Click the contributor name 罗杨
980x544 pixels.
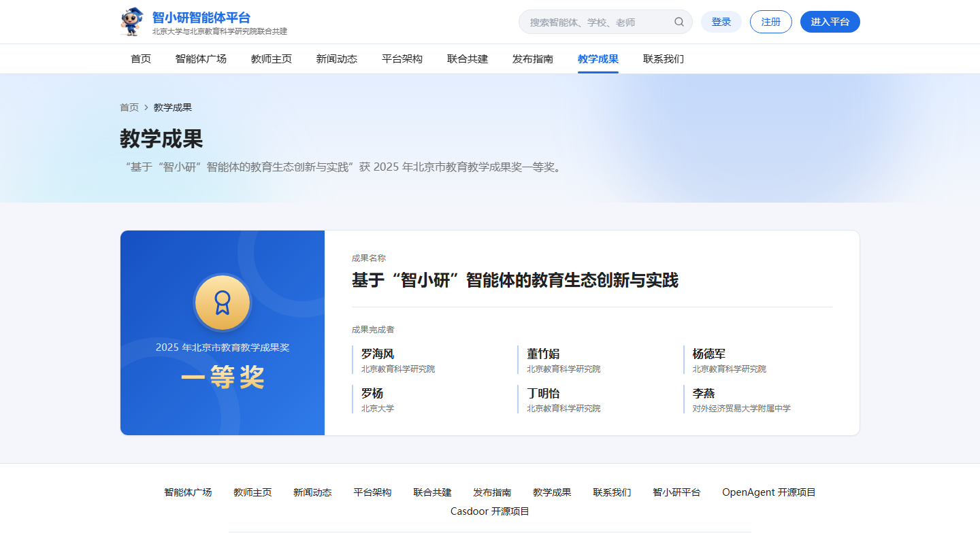click(x=372, y=393)
